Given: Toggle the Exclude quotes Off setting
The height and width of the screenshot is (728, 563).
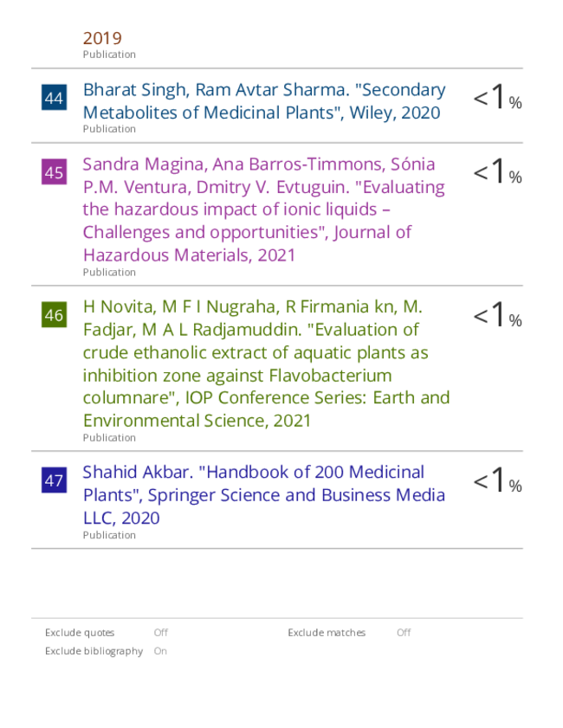Looking at the screenshot, I should [161, 633].
